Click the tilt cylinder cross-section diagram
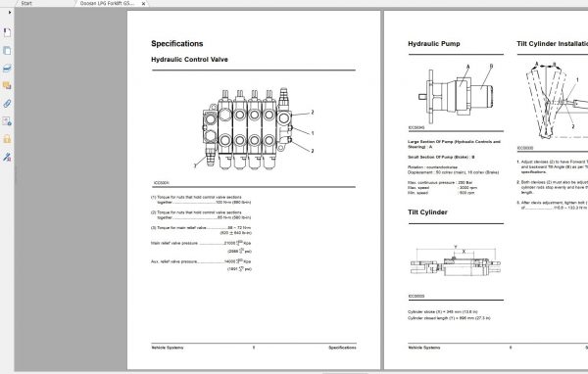The width and height of the screenshot is (588, 374). (x=456, y=260)
